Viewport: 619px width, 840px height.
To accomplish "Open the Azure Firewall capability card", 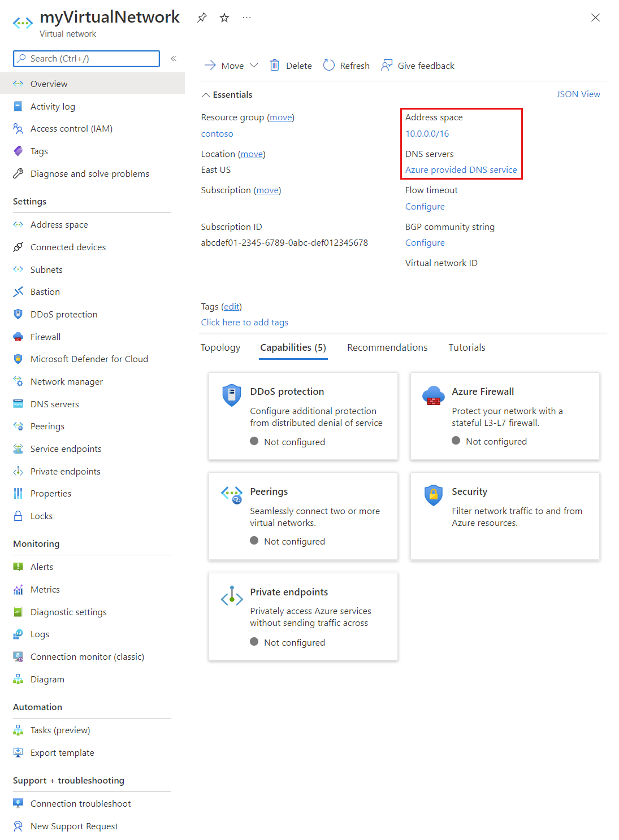I will (505, 416).
